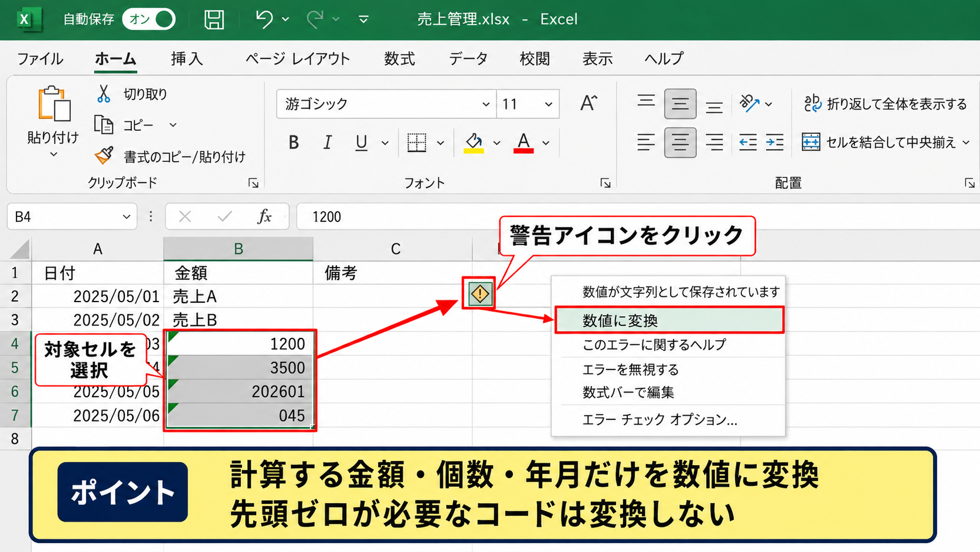Toggle the 自動保存 switch
The height and width of the screenshot is (552, 980).
[x=149, y=19]
